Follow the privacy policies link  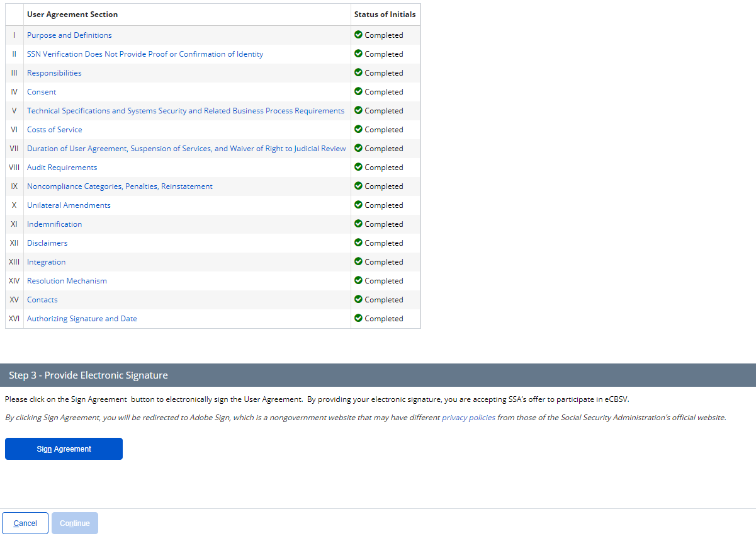(x=468, y=418)
